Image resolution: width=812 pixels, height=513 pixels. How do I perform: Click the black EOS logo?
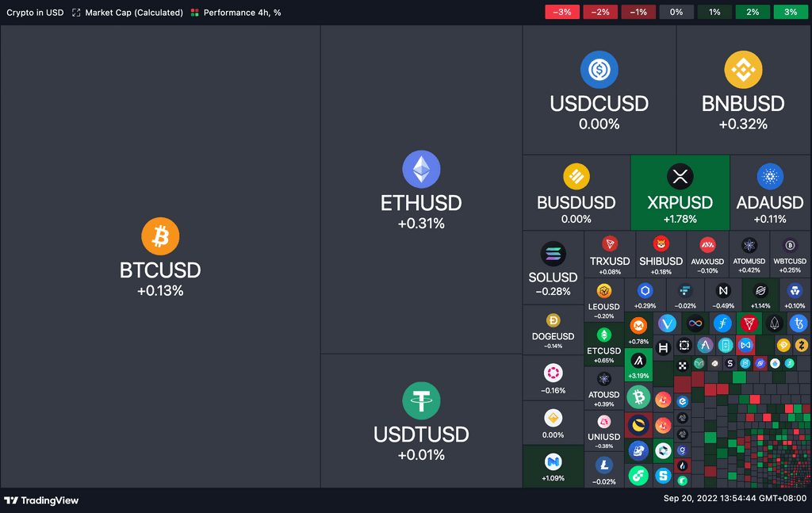point(774,323)
